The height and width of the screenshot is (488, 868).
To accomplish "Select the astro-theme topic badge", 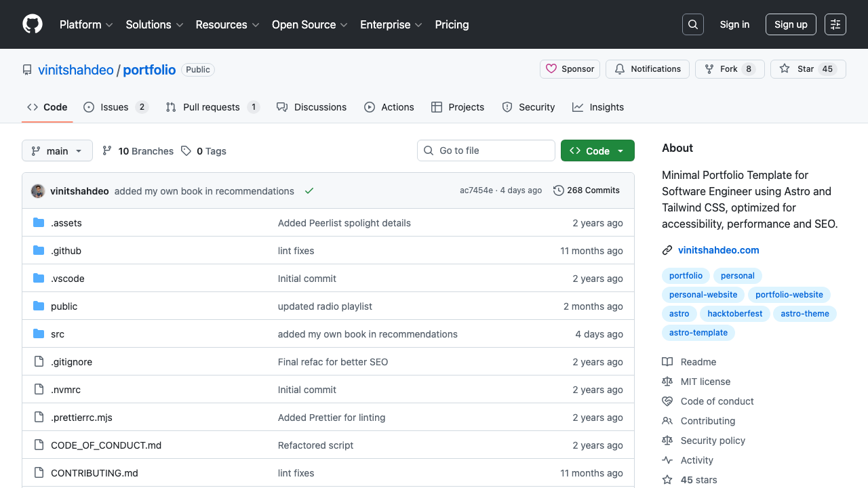I will pos(804,313).
